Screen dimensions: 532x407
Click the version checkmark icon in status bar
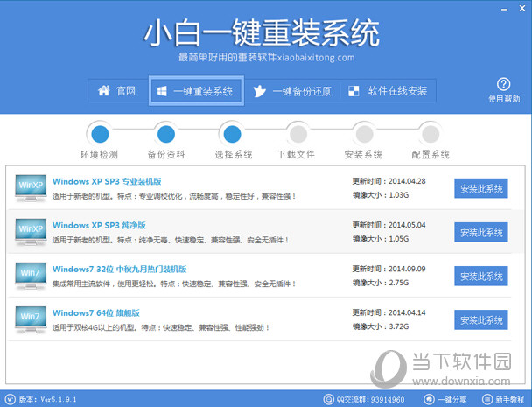tap(10, 399)
